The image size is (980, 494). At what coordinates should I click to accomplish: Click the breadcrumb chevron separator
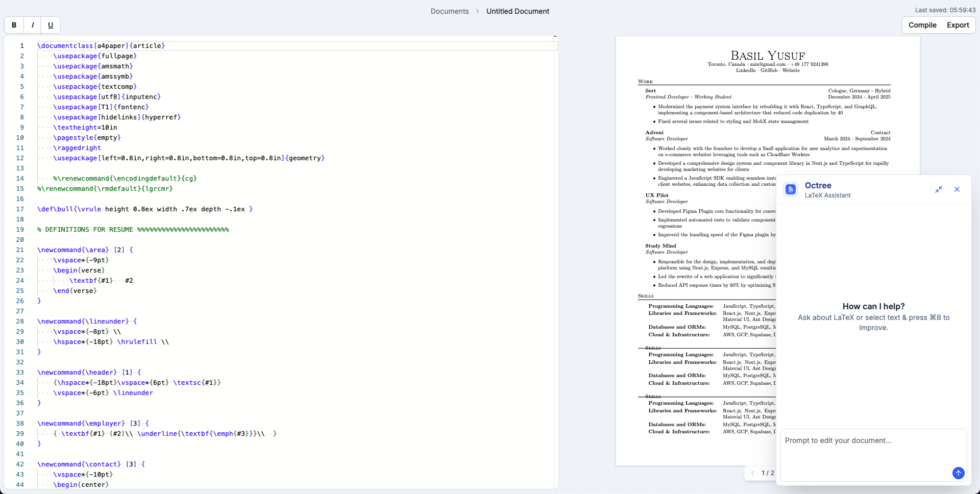478,11
